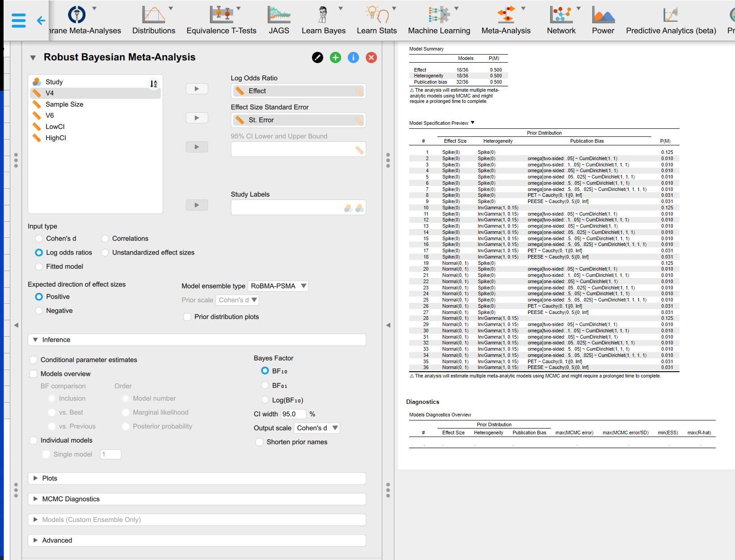Select the V6 variable
Image resolution: width=735 pixels, height=560 pixels.
[x=95, y=115]
